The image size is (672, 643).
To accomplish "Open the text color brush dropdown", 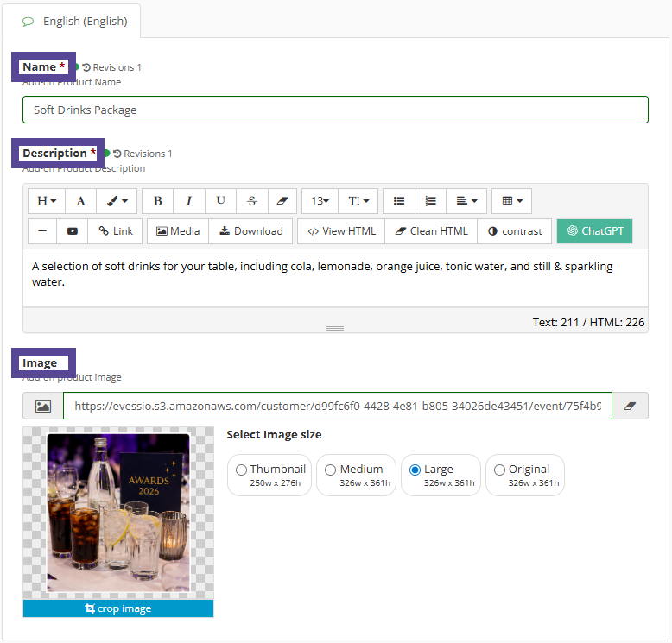I will click(x=117, y=201).
